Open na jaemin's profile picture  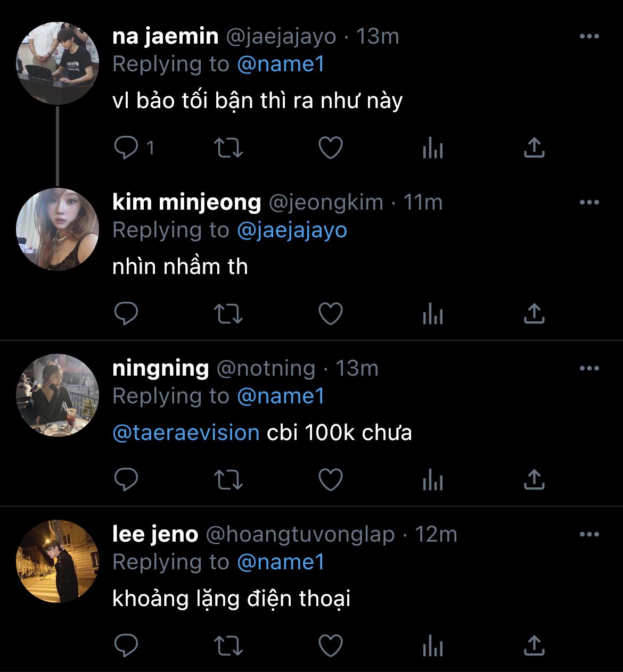point(58,63)
